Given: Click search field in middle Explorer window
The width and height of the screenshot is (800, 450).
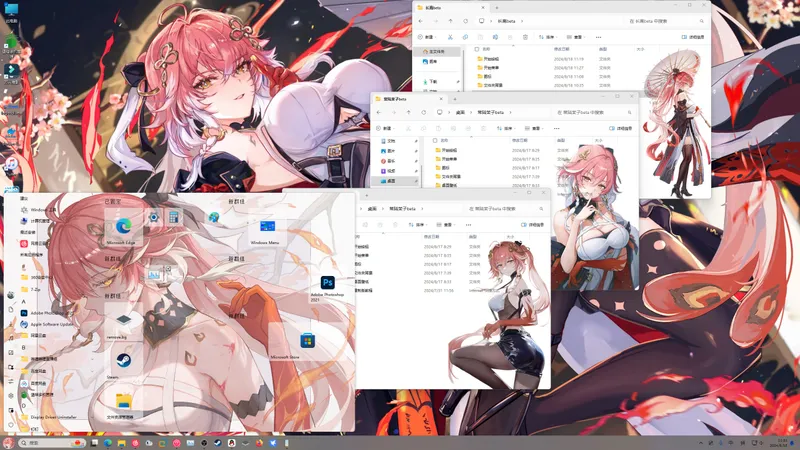Looking at the screenshot, I should (594, 112).
